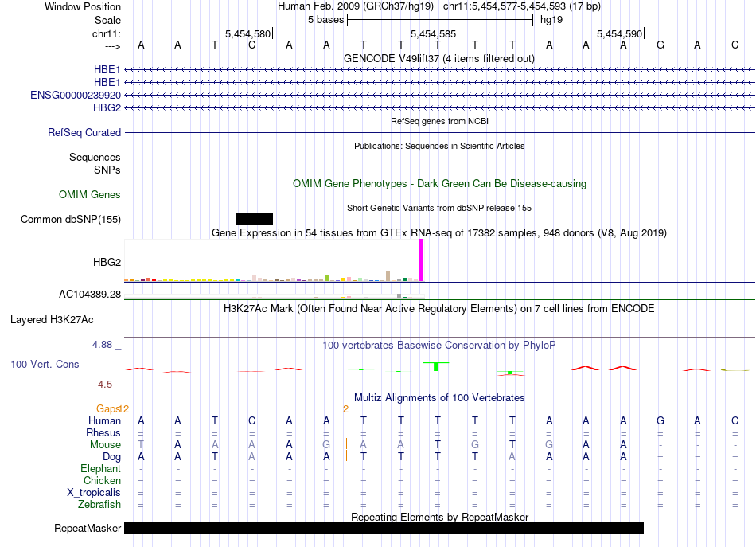Select the AC104389.28 expression label

coord(90,294)
